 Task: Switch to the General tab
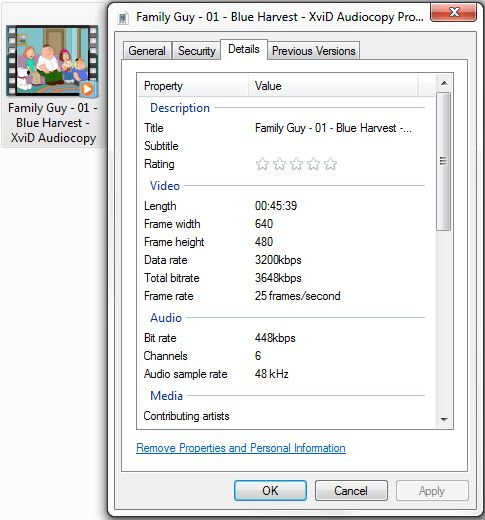click(147, 51)
